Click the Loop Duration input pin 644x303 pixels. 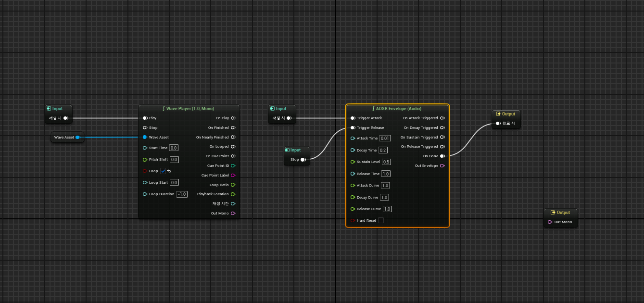tap(145, 194)
